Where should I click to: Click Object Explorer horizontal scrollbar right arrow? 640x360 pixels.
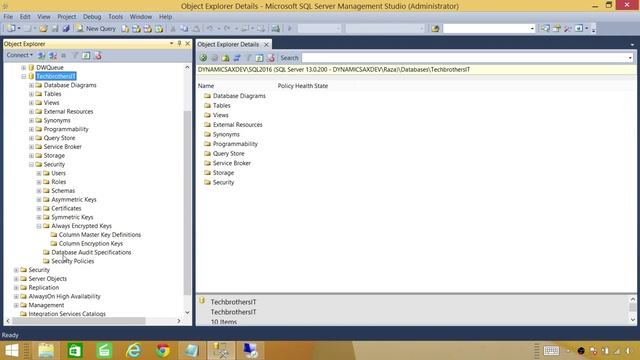tap(179, 321)
